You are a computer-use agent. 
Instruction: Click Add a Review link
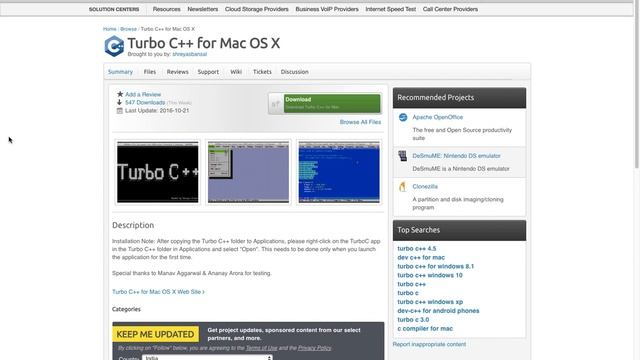coord(143,94)
